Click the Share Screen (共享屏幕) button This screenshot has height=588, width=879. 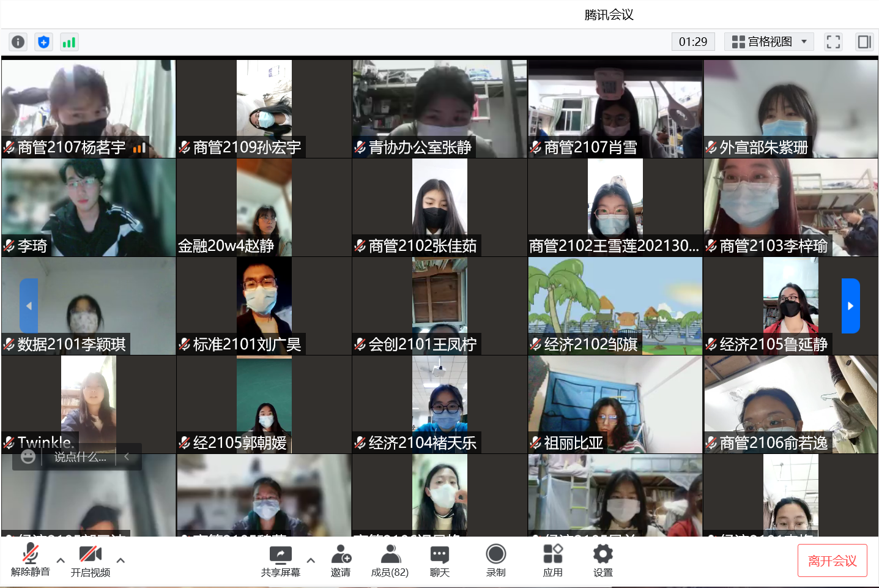(x=281, y=560)
